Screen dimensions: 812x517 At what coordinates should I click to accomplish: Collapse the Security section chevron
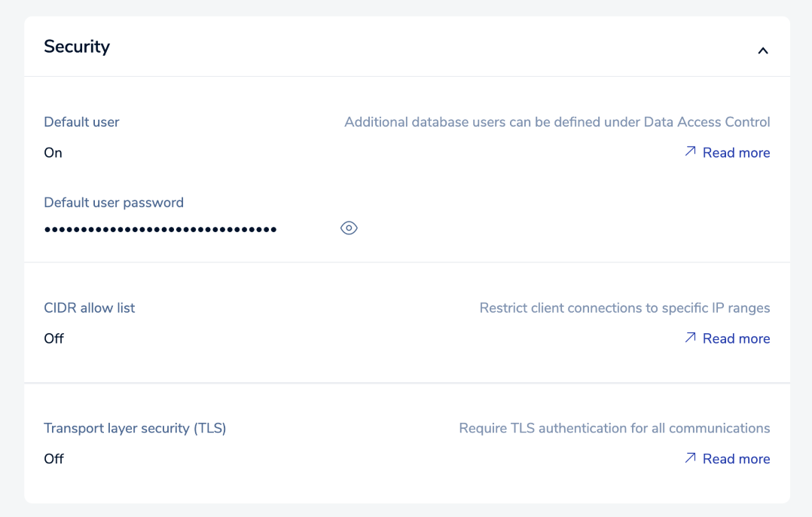(x=762, y=50)
